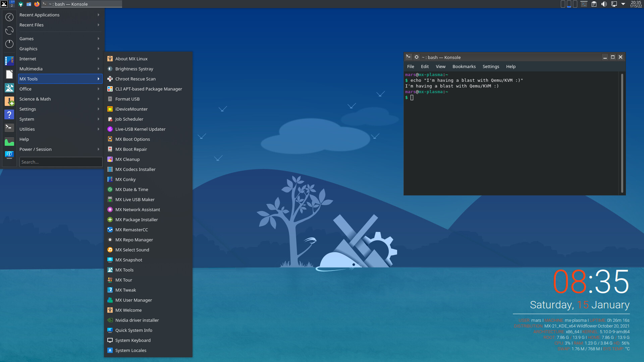The width and height of the screenshot is (644, 362).
Task: Open MX Snapshot
Action: pyautogui.click(x=148, y=260)
